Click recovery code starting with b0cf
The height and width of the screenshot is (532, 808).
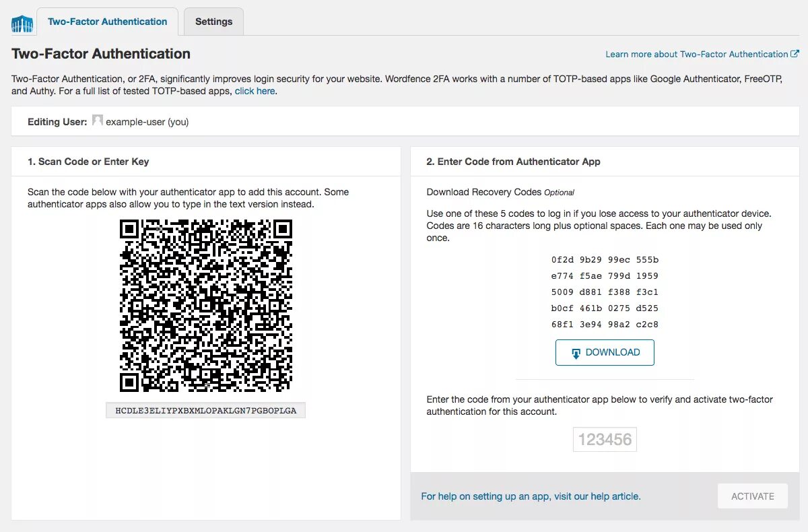click(605, 308)
